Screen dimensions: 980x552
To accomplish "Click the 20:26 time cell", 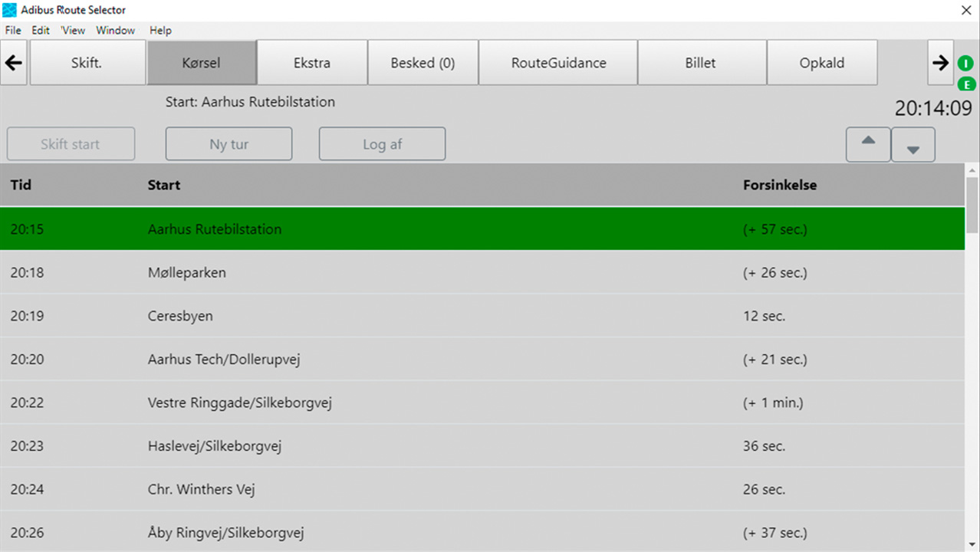I will point(27,532).
